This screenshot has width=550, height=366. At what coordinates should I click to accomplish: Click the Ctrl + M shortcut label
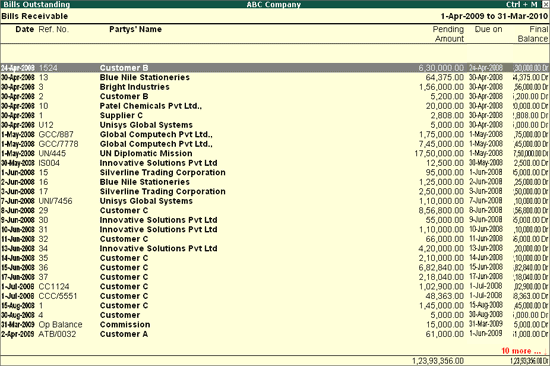click(521, 4)
